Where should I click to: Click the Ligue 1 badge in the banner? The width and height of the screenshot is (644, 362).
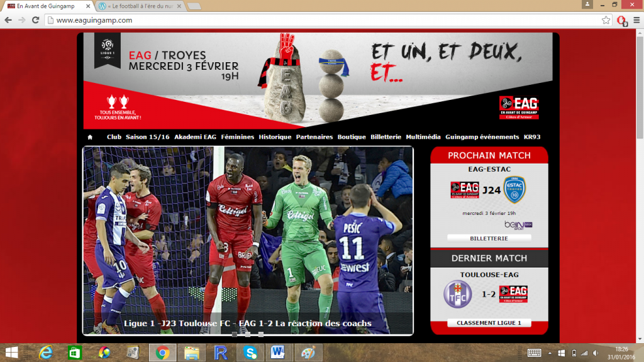click(x=108, y=50)
